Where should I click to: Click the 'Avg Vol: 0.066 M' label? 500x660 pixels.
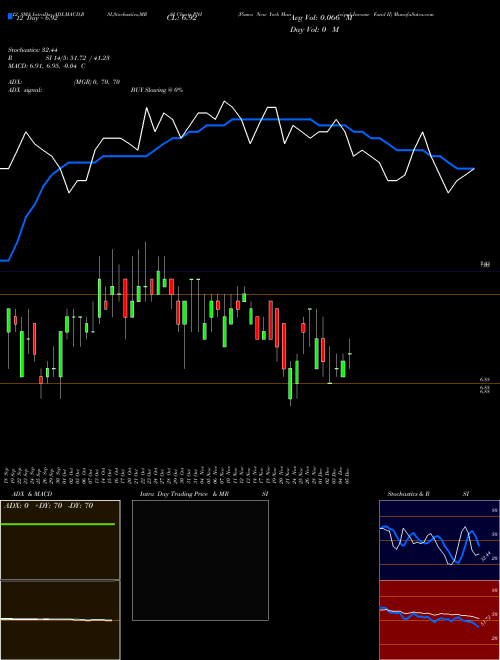[x=320, y=18]
